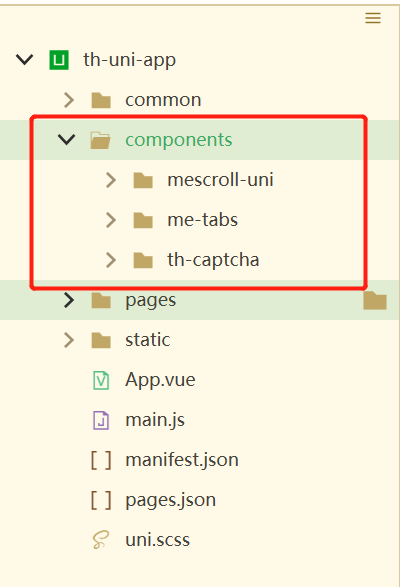Expand the static folder chevron
Screen dimensions: 400x587
click(x=69, y=340)
